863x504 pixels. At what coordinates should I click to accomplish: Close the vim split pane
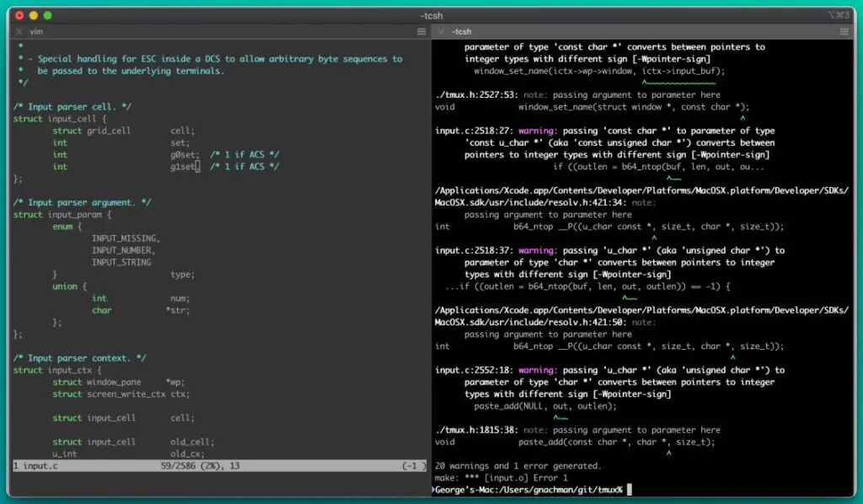19,32
